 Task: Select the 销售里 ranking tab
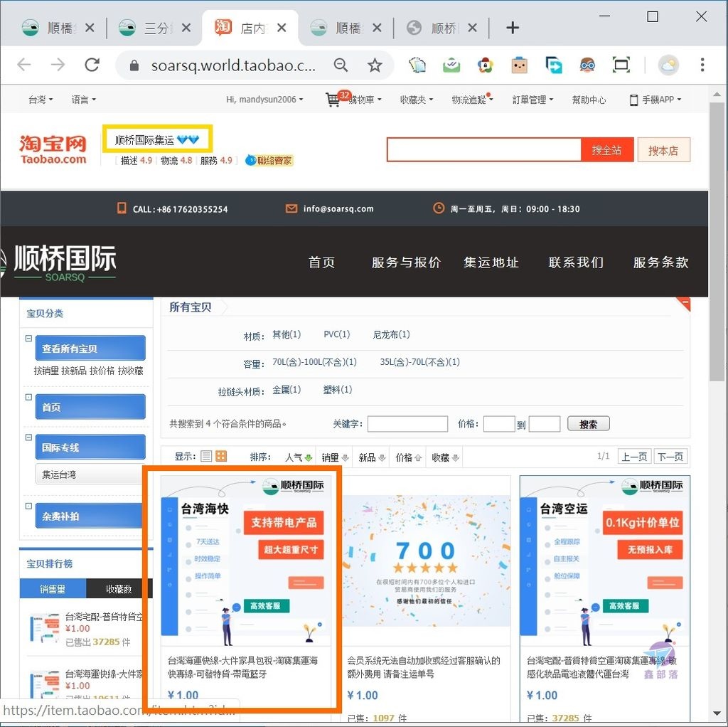click(53, 589)
